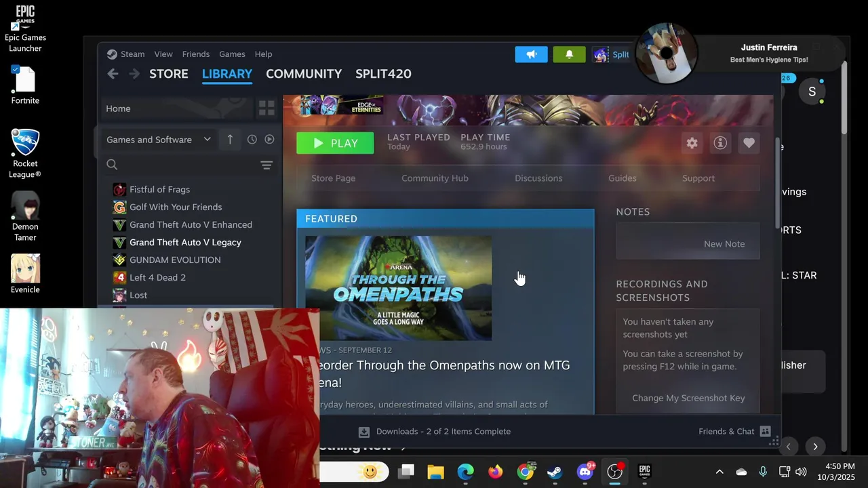The image size is (868, 488).
Task: Click library search magnifier icon
Action: point(112,165)
